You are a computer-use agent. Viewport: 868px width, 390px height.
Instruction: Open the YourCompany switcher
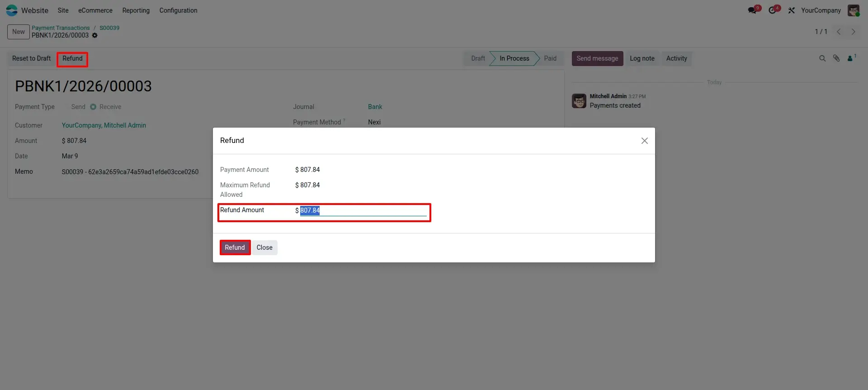pyautogui.click(x=821, y=10)
